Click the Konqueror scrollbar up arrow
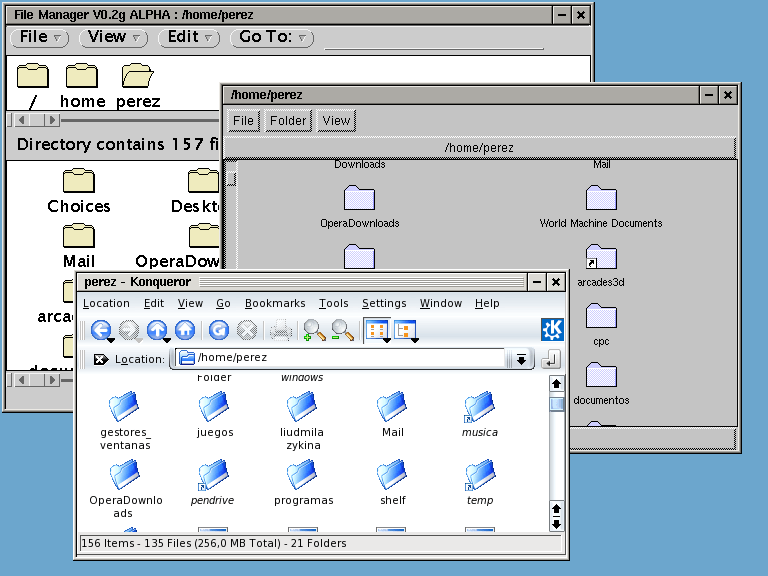768x576 pixels. click(556, 384)
